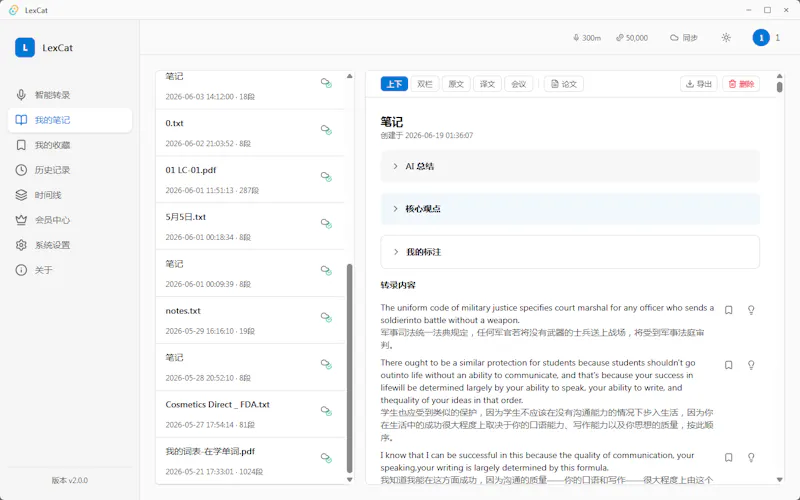Viewport: 800px width, 500px height.
Task: Open 我的词表-在学单词.pdf note
Action: (x=250, y=461)
